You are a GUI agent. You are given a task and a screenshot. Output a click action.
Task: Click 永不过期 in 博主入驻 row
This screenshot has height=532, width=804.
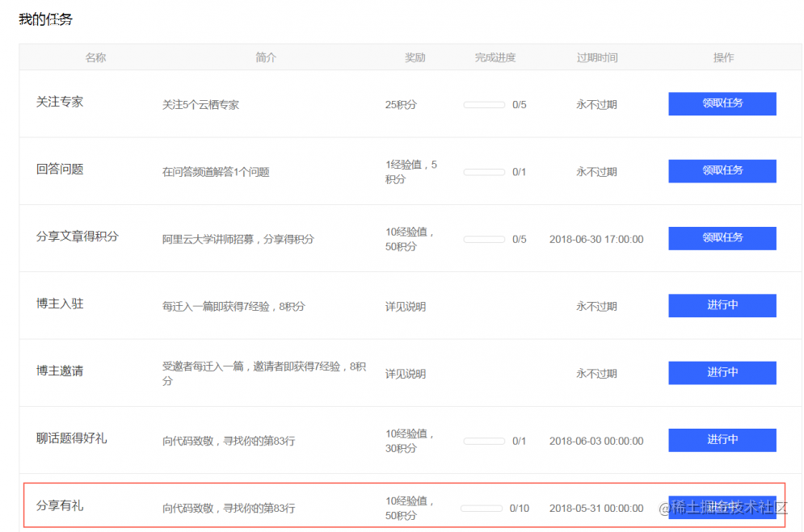(x=596, y=307)
